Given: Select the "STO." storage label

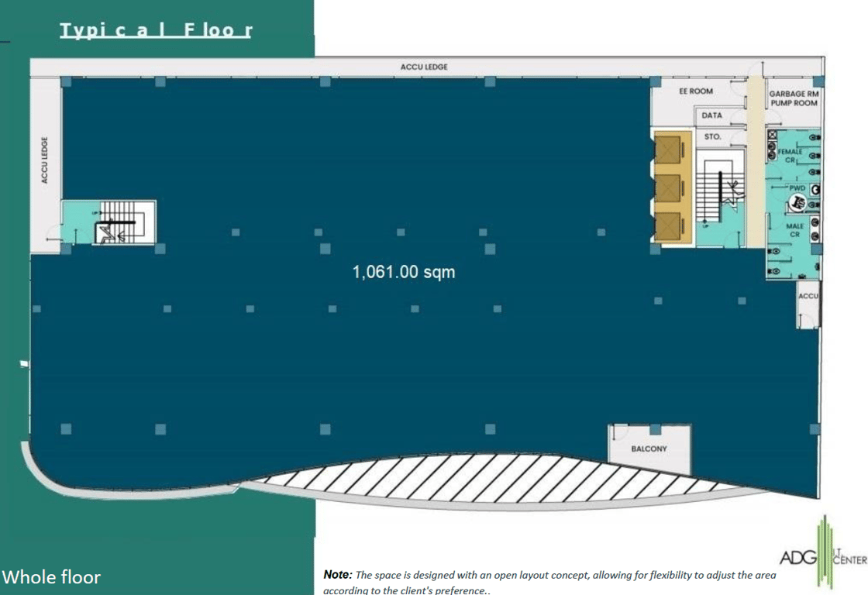Looking at the screenshot, I should click(712, 136).
